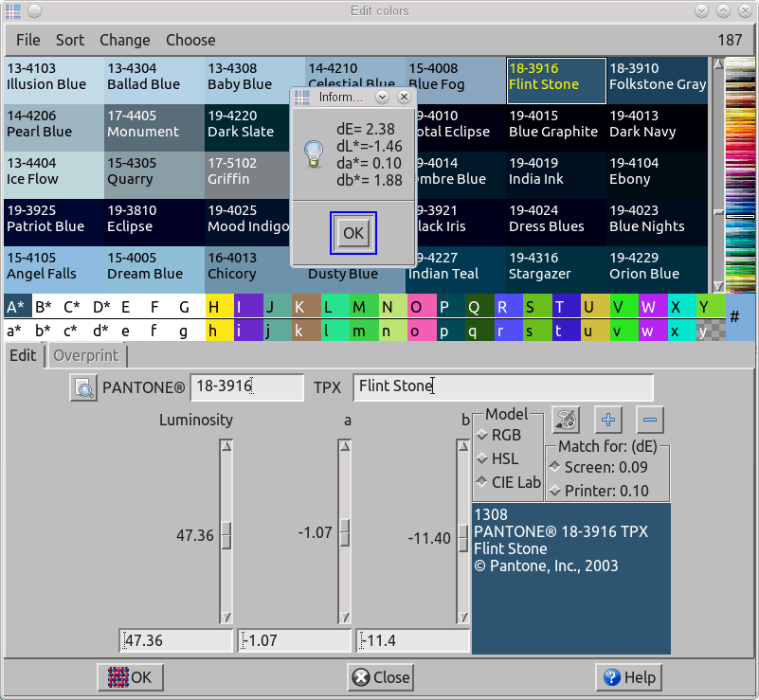Click the Edit colors window app icon
Viewport: 759px width, 700px height.
13,10
